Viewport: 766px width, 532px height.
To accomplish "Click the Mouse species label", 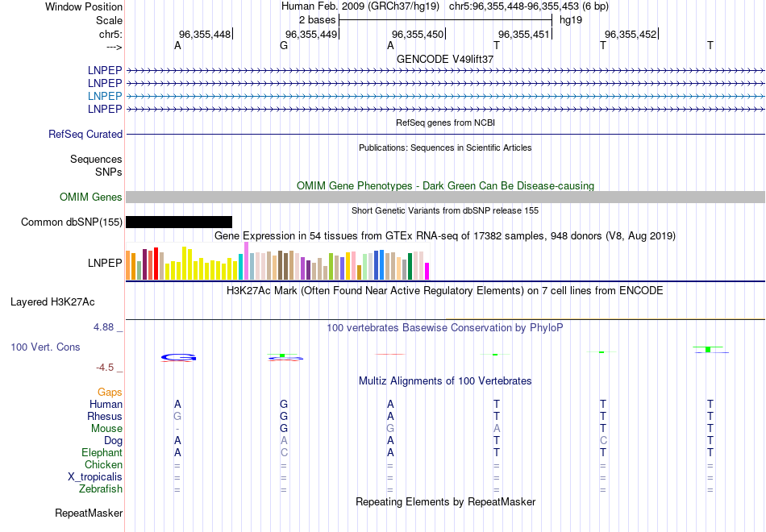I will click(106, 429).
